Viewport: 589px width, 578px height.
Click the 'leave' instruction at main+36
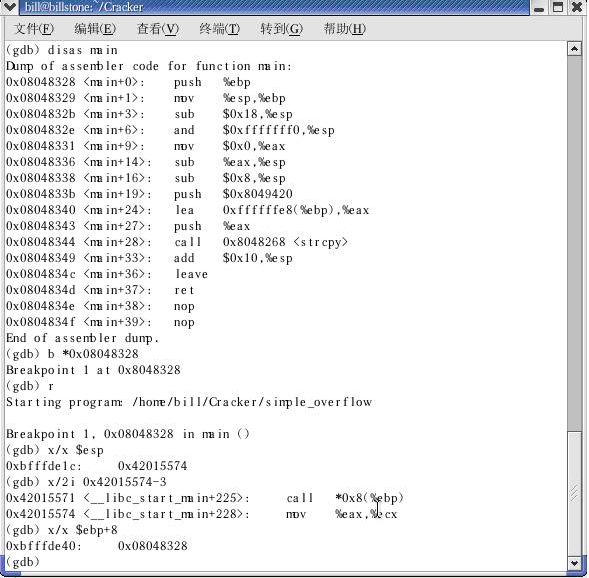click(x=192, y=274)
